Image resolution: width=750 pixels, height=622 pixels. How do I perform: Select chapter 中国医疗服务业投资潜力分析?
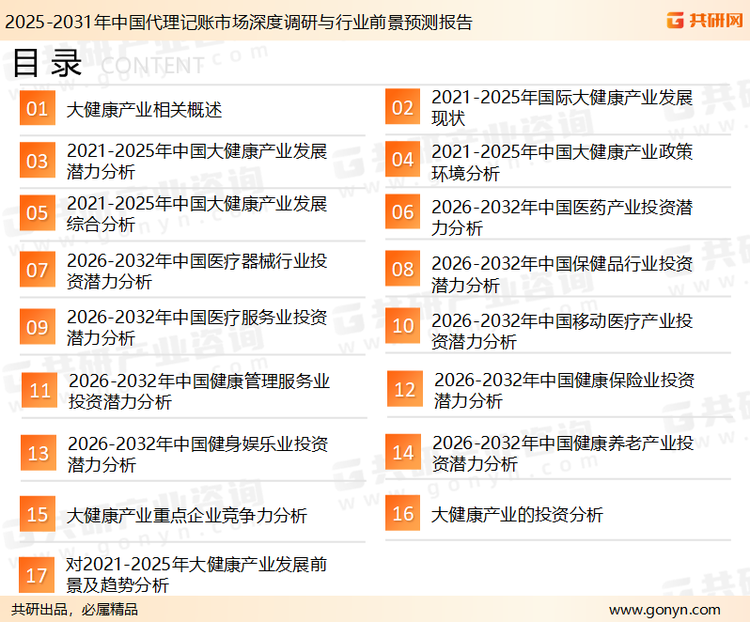[x=197, y=327]
